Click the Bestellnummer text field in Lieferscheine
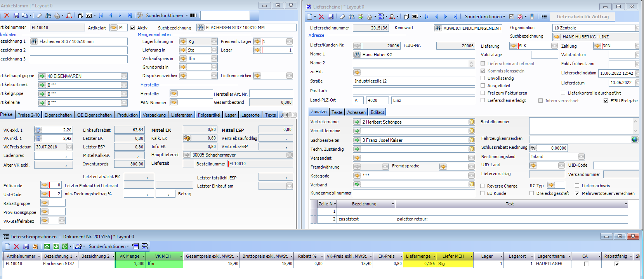The image size is (644, 279). pos(581,126)
